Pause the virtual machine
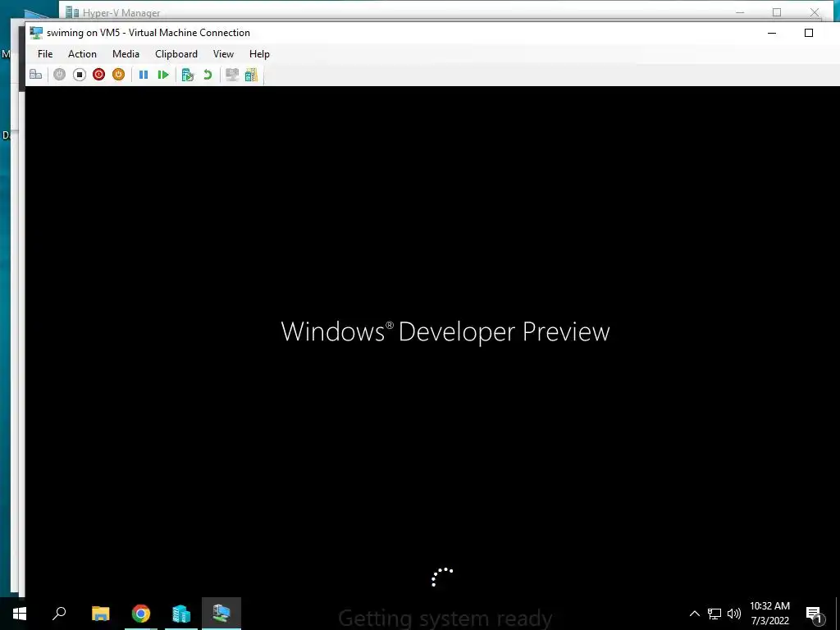 (144, 75)
